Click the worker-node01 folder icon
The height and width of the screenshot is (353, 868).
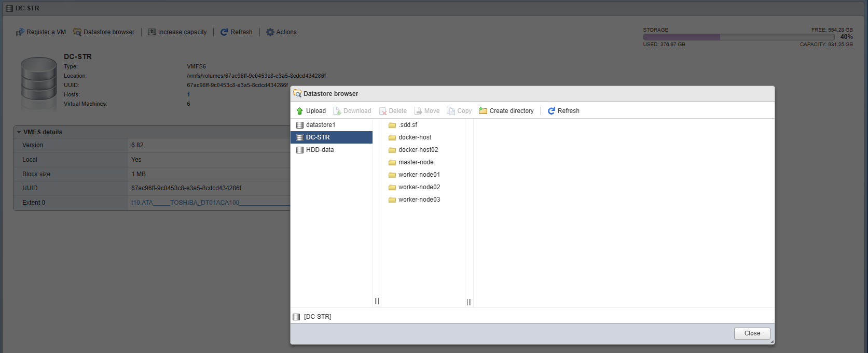[x=392, y=175]
